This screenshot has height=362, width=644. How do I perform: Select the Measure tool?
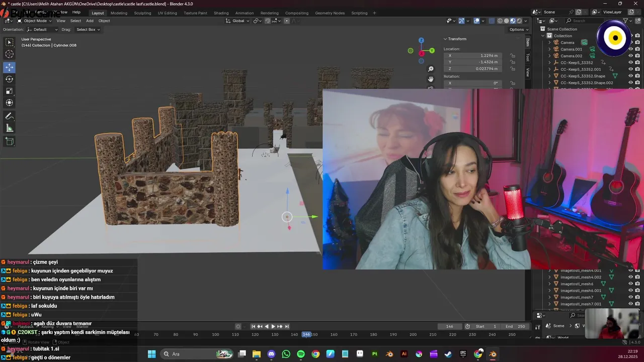10,128
